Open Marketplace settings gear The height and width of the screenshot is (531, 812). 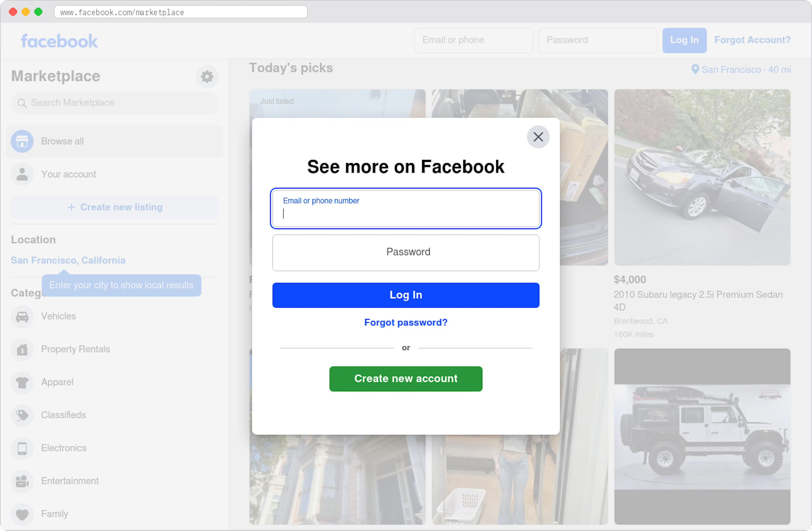click(x=207, y=76)
